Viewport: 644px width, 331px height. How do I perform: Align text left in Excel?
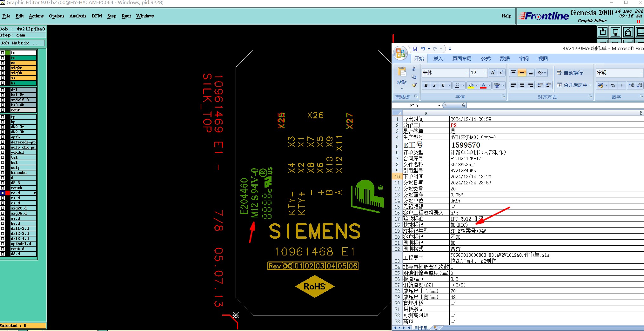(513, 85)
